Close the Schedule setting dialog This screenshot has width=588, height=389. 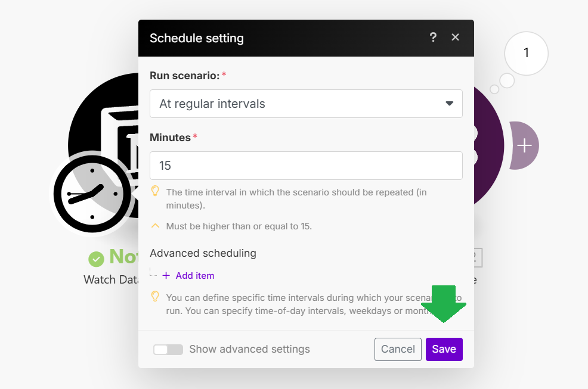point(455,37)
